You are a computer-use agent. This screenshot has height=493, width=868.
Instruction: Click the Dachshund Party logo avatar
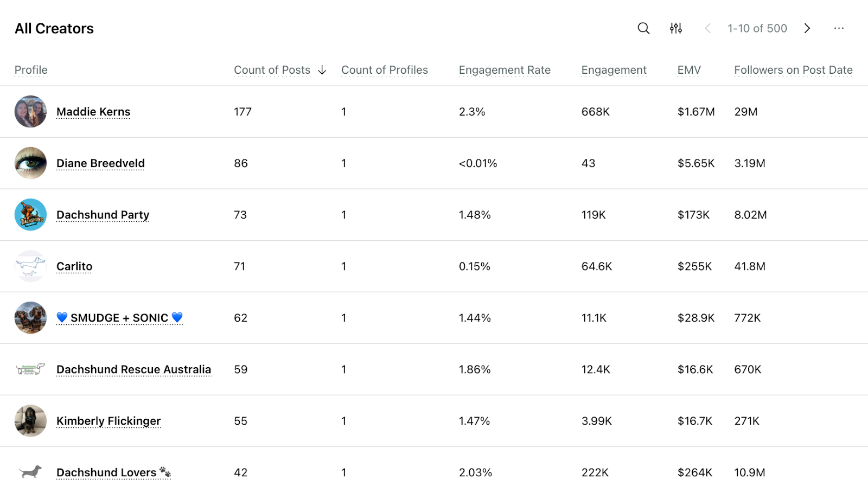pyautogui.click(x=30, y=215)
